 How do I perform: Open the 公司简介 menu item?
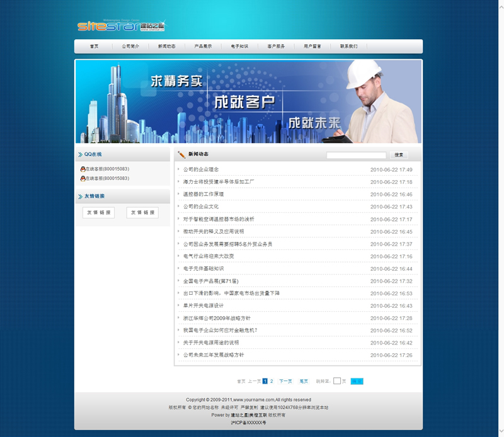(x=130, y=47)
